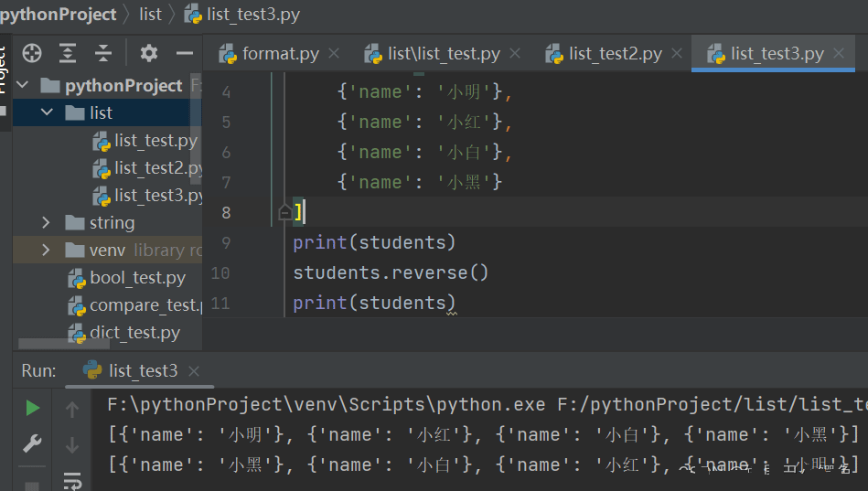
Task: Click the Select Opened File locate icon
Action: [x=32, y=53]
